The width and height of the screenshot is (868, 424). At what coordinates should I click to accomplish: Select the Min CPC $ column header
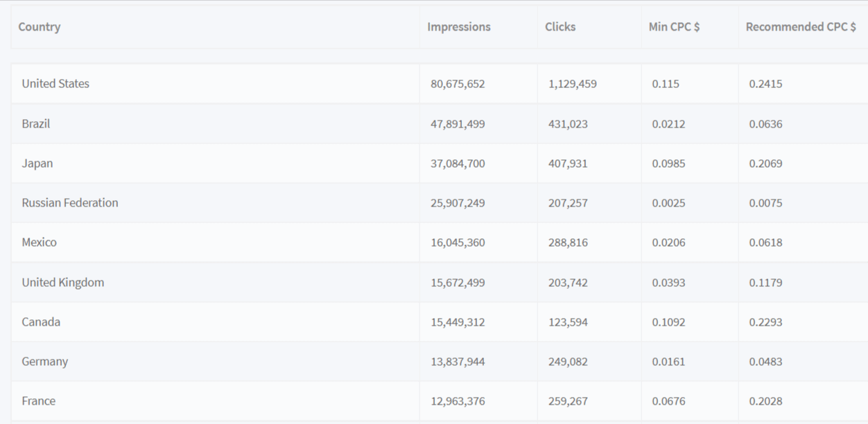point(675,27)
